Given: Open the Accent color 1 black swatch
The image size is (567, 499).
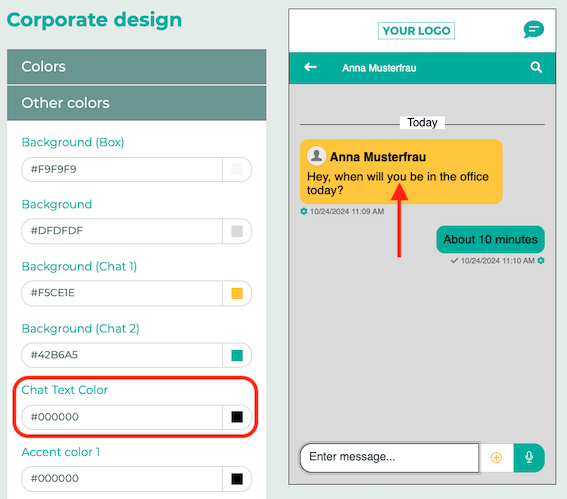Looking at the screenshot, I should [x=237, y=479].
